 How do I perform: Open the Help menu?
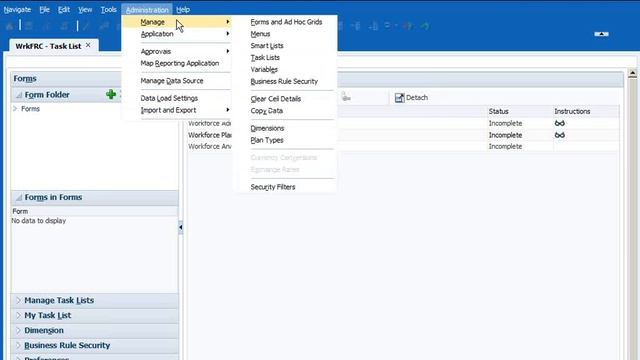(x=183, y=9)
